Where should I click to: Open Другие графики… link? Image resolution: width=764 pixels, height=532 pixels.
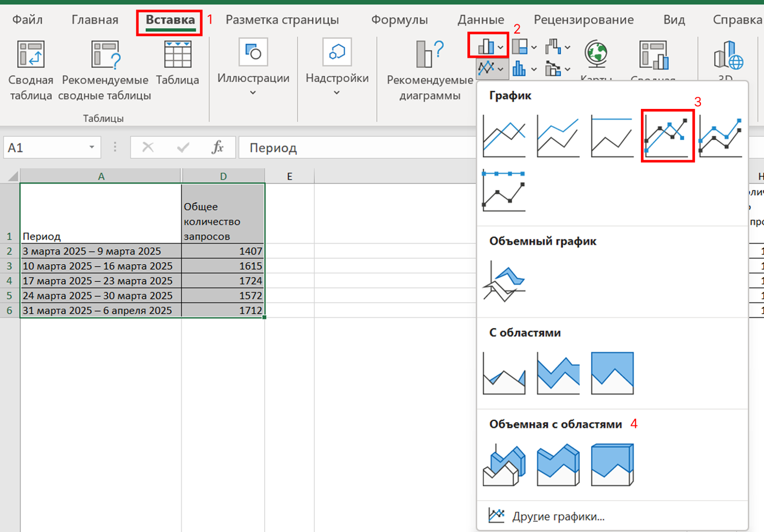point(558,516)
